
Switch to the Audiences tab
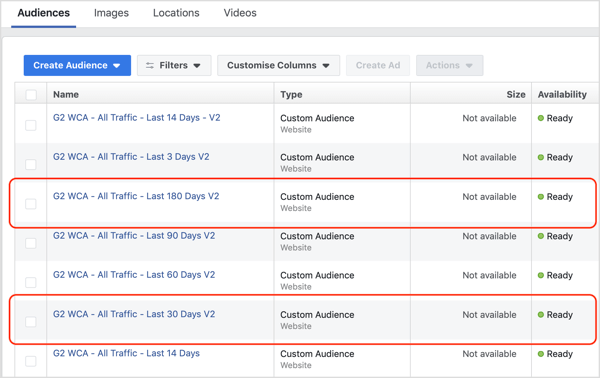(x=44, y=13)
